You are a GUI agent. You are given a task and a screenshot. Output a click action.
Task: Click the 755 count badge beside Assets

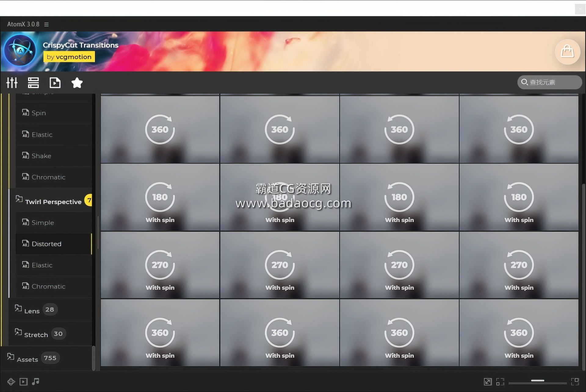[x=50, y=358]
